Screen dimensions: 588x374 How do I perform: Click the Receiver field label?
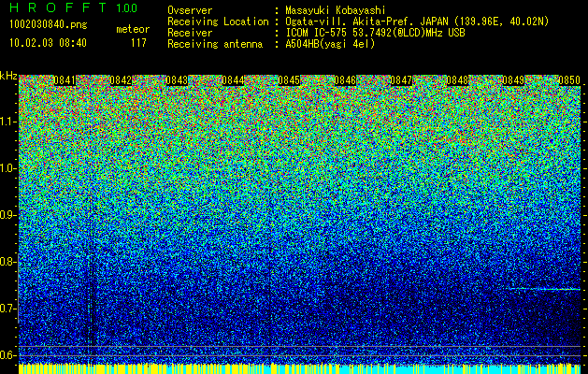tap(190, 33)
